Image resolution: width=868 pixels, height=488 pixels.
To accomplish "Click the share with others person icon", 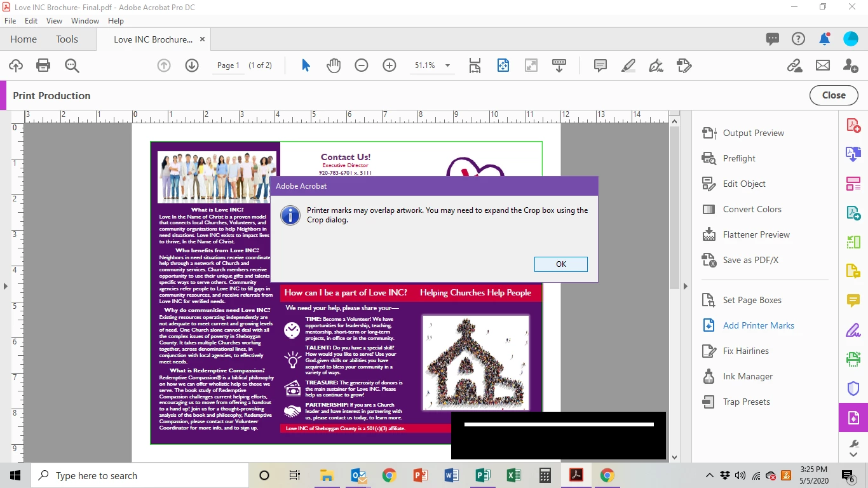I will [x=851, y=65].
